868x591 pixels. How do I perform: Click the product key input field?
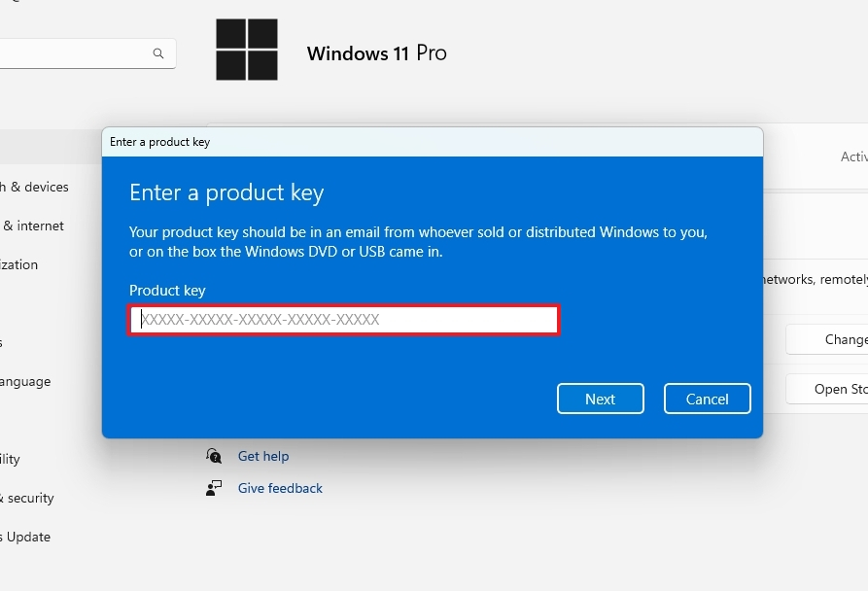point(344,320)
